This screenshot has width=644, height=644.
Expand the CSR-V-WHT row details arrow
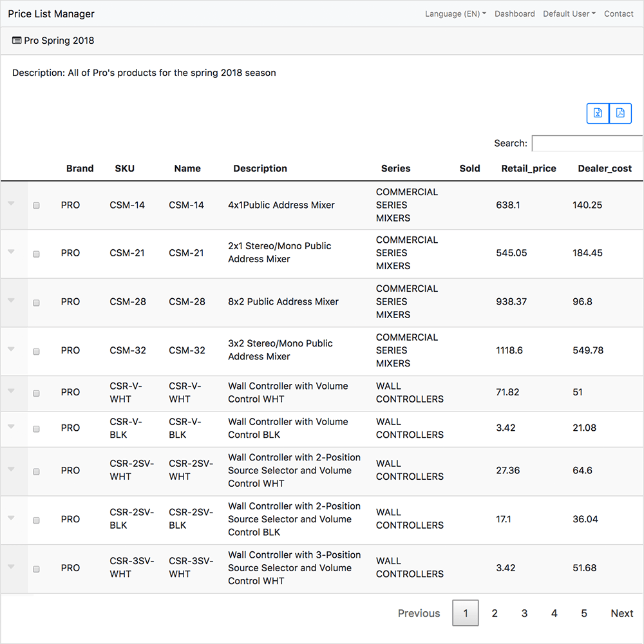[x=11, y=391]
